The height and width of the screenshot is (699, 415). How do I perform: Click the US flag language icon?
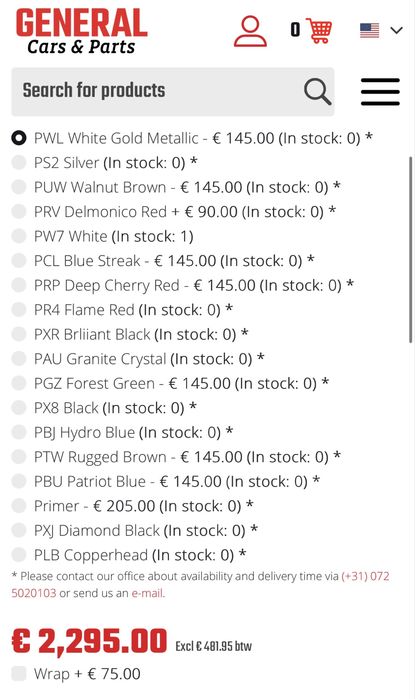[x=370, y=30]
